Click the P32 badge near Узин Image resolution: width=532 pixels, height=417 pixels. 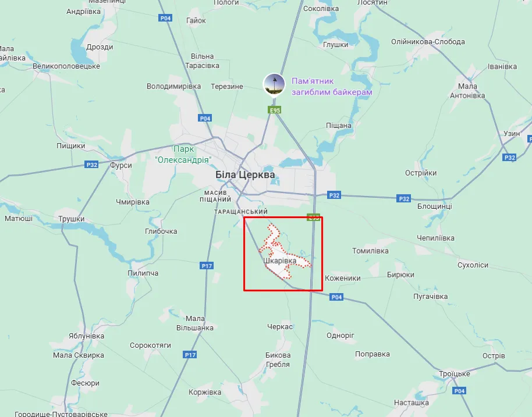pyautogui.click(x=510, y=157)
